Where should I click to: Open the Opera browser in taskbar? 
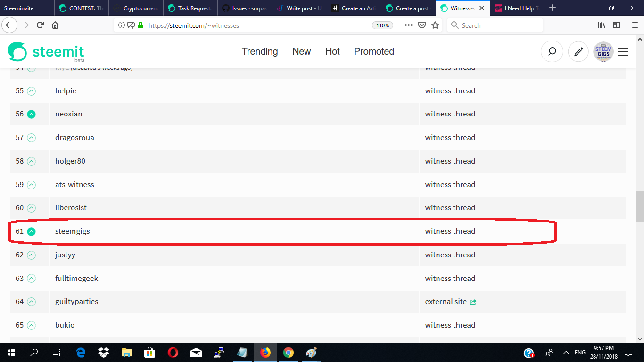pos(173,353)
